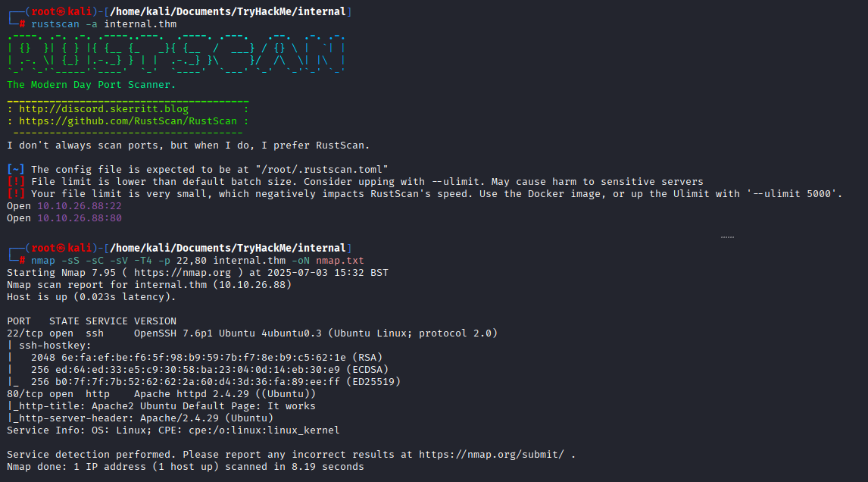Image resolution: width=868 pixels, height=482 pixels.
Task: Open the https://nmap.org link in Starting Nmap line
Action: point(182,273)
